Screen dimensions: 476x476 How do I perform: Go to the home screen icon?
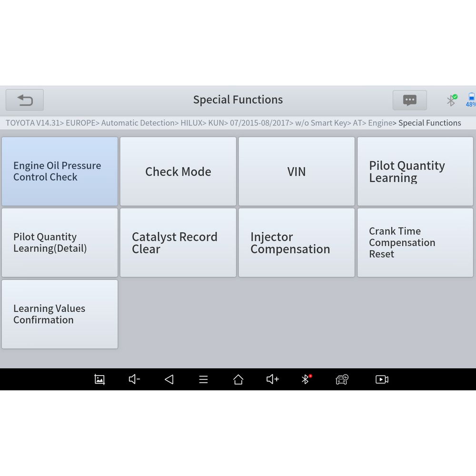(x=238, y=379)
